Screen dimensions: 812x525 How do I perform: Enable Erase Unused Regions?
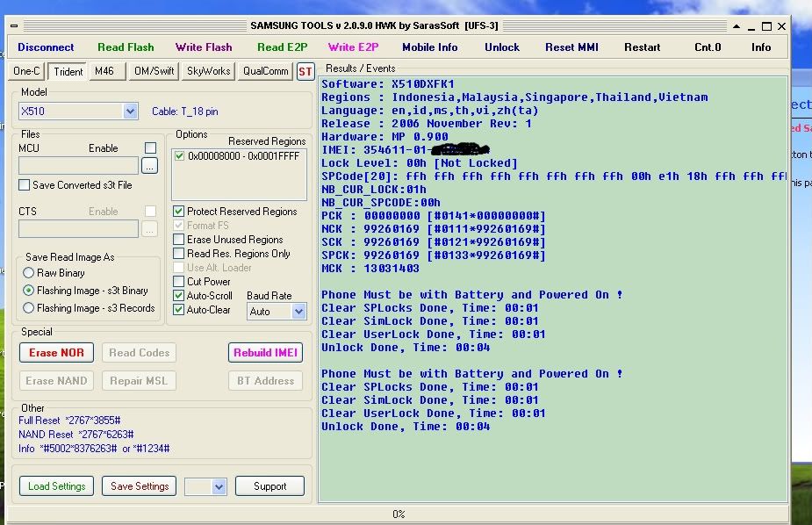179,239
